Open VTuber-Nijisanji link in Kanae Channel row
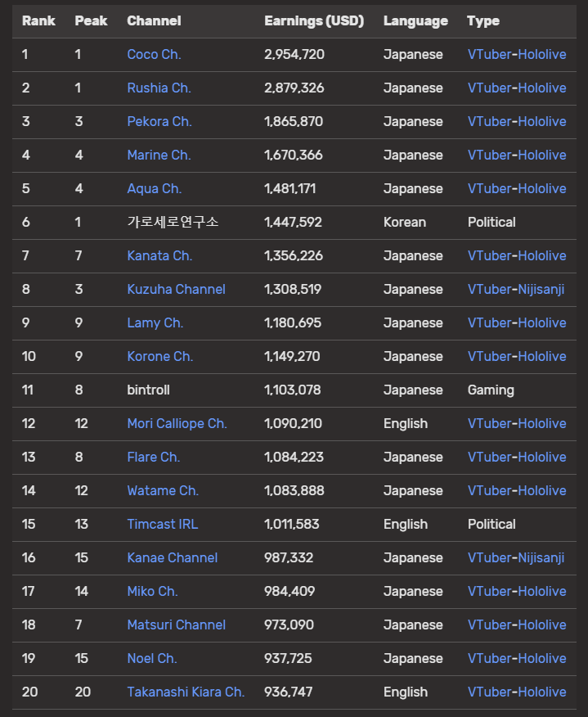Image resolution: width=588 pixels, height=717 pixels. pyautogui.click(x=516, y=557)
